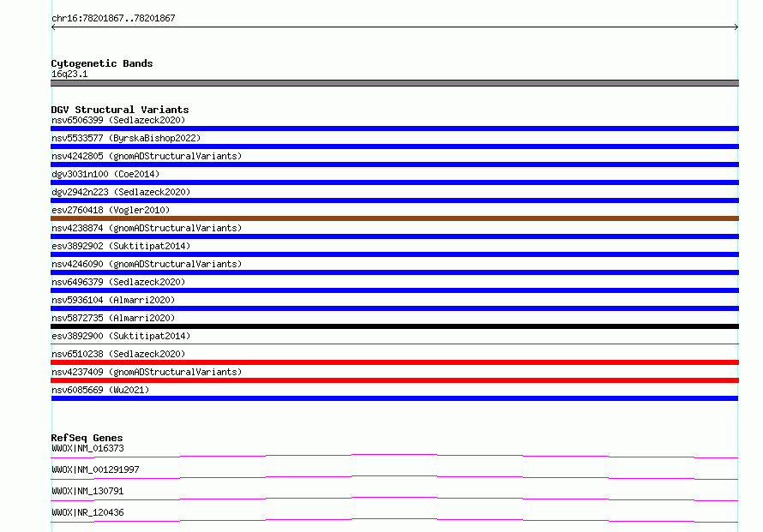Open nsv4246090 (gnomADStructuralVariants) label
The width and height of the screenshot is (763, 532).
click(x=147, y=264)
